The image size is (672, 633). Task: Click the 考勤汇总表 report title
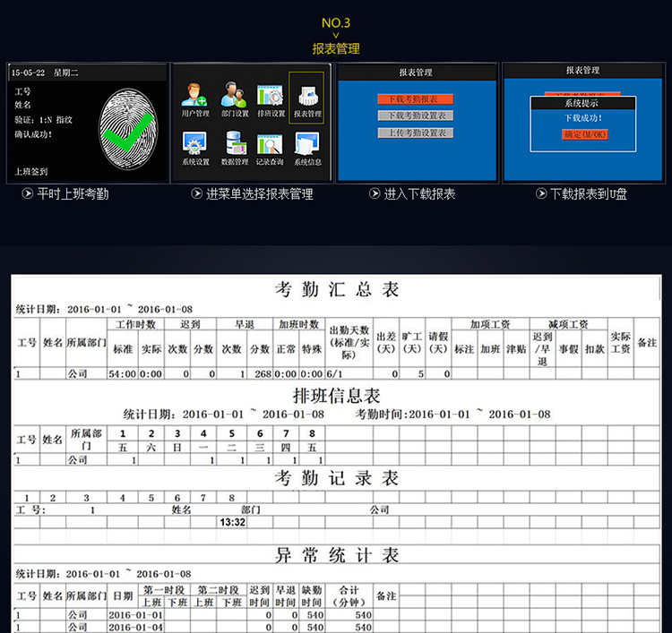(x=336, y=290)
